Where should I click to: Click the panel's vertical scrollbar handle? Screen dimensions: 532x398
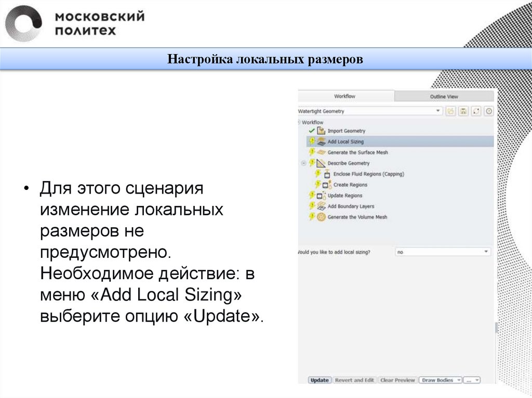point(496,327)
